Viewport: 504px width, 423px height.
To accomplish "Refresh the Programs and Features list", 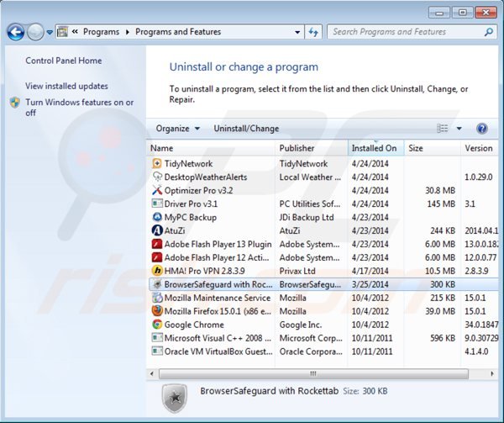I will coord(313,32).
